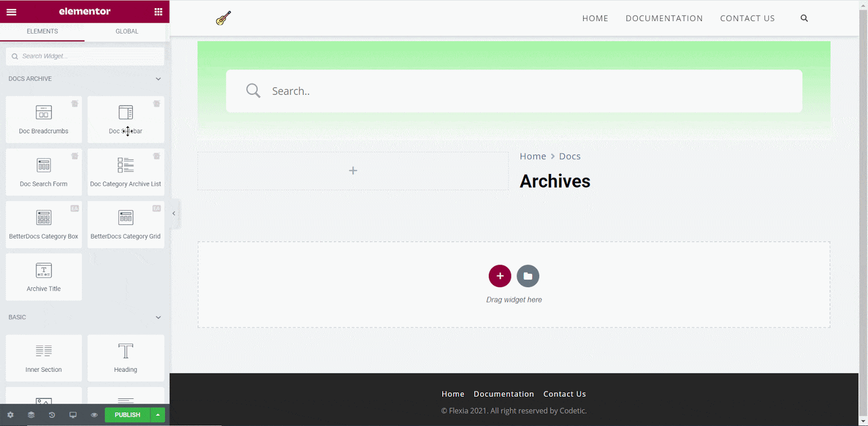Select the Doc Search Form widget

44,172
